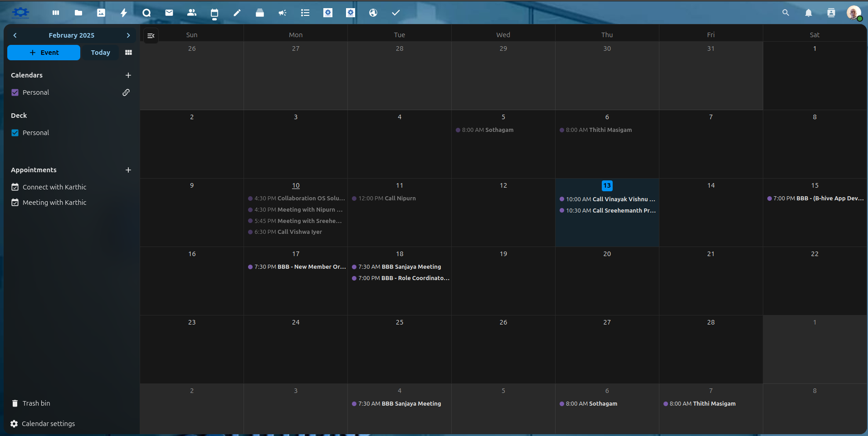Uncheck the Personal checkbox under Deck
Viewport: 868px width, 436px height.
pyautogui.click(x=15, y=133)
